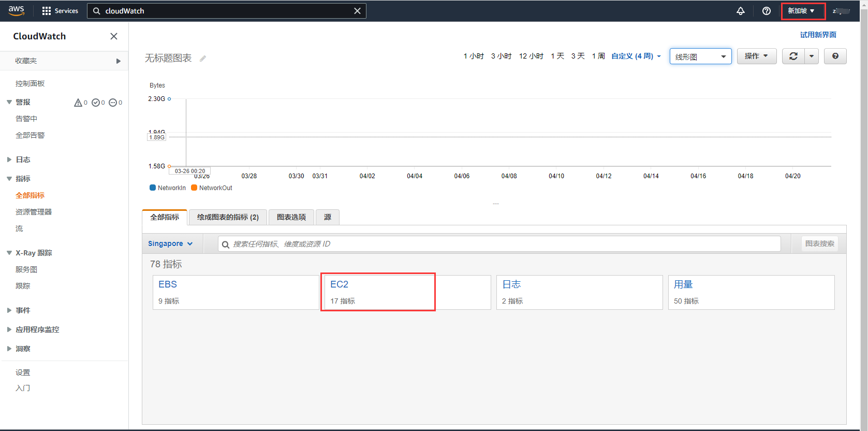
Task: Open the refresh interval dropdown arrow
Action: pyautogui.click(x=812, y=56)
